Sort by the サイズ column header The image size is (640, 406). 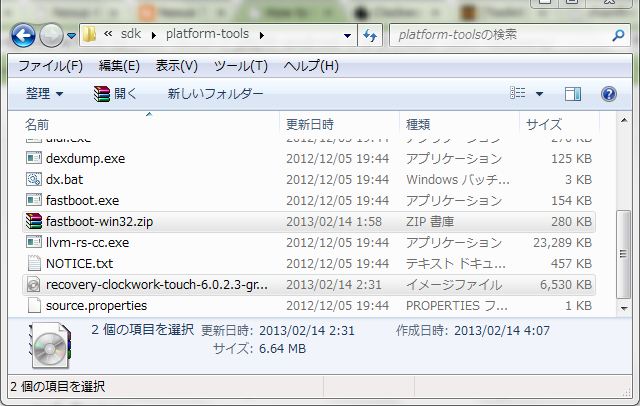point(559,124)
